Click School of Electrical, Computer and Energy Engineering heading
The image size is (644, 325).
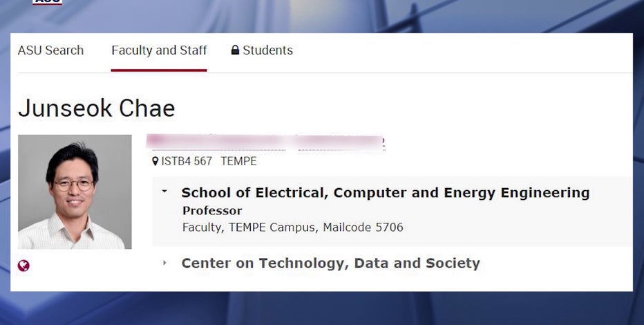pyautogui.click(x=385, y=193)
